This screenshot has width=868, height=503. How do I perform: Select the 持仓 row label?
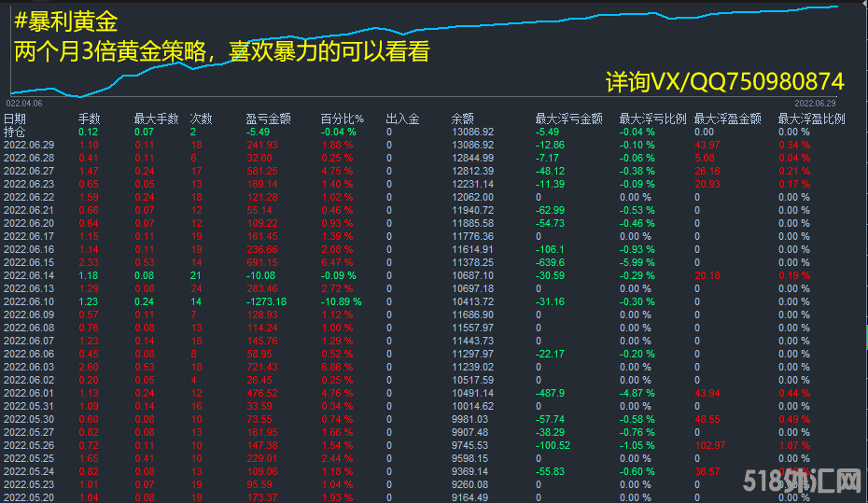pyautogui.click(x=15, y=132)
